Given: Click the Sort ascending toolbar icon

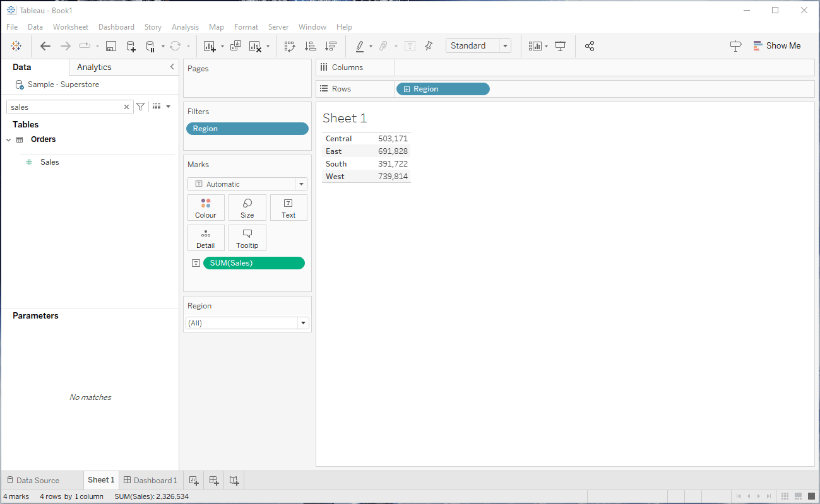Looking at the screenshot, I should point(310,46).
